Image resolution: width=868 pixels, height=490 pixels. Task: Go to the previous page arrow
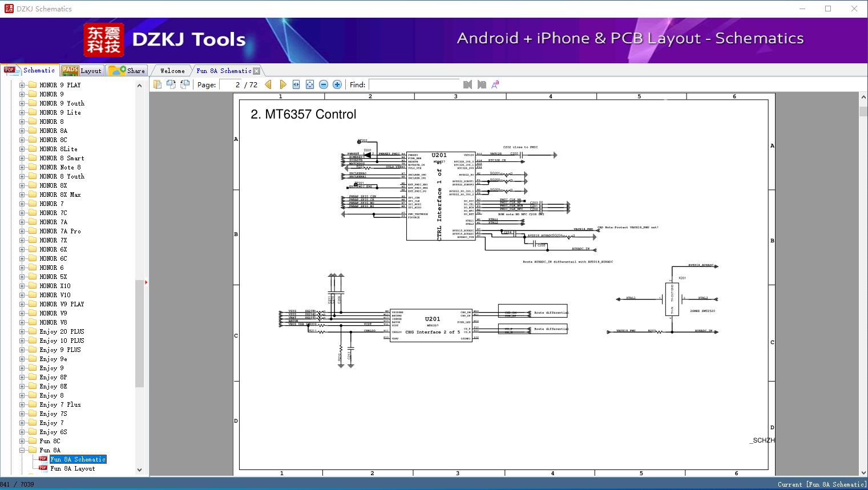tap(268, 84)
